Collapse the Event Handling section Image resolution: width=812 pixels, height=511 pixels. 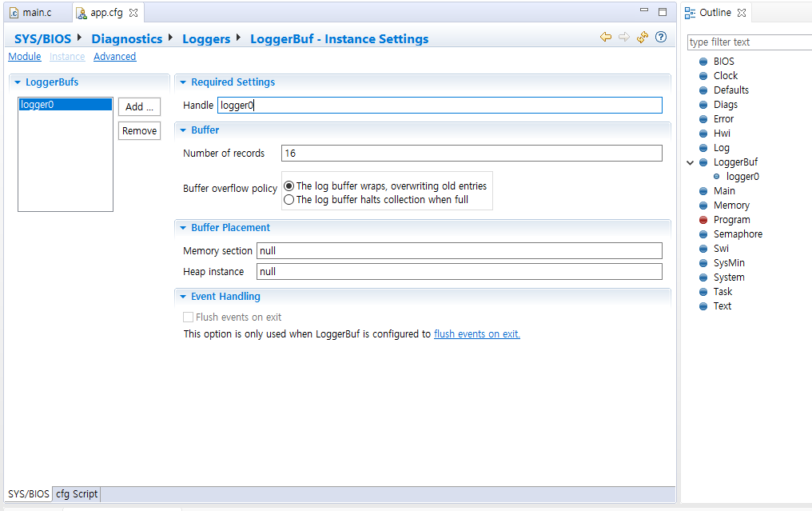[183, 297]
